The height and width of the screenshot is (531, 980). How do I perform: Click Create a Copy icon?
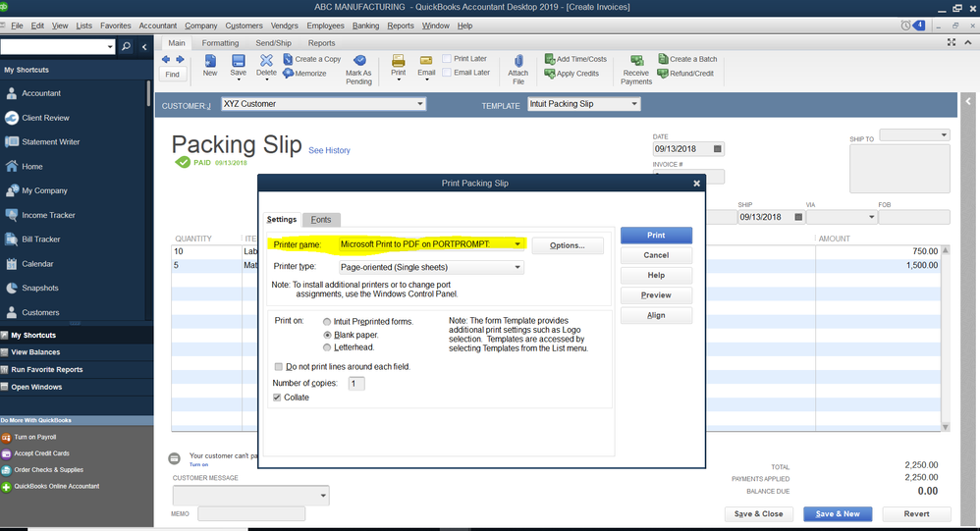(x=288, y=59)
